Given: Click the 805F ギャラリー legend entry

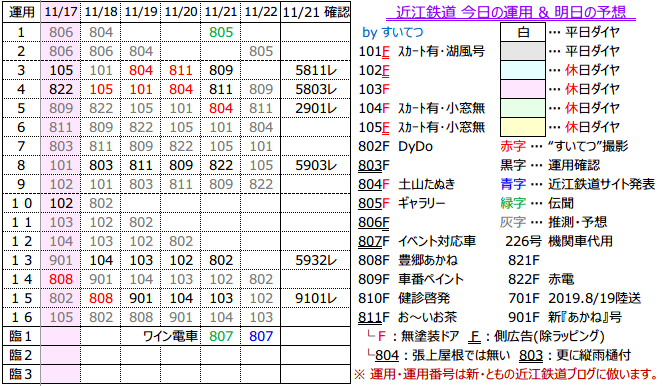Looking at the screenshot, I should pos(402,203).
